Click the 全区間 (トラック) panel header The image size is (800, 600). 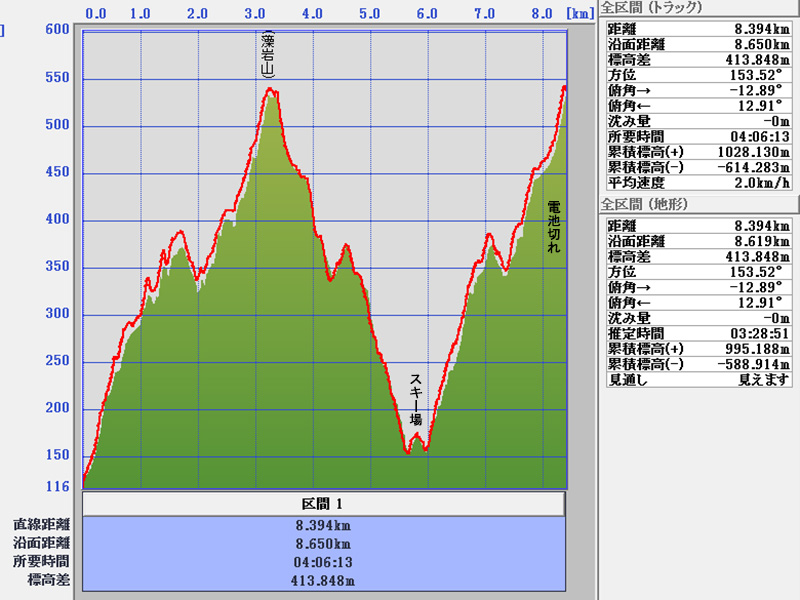click(652, 8)
